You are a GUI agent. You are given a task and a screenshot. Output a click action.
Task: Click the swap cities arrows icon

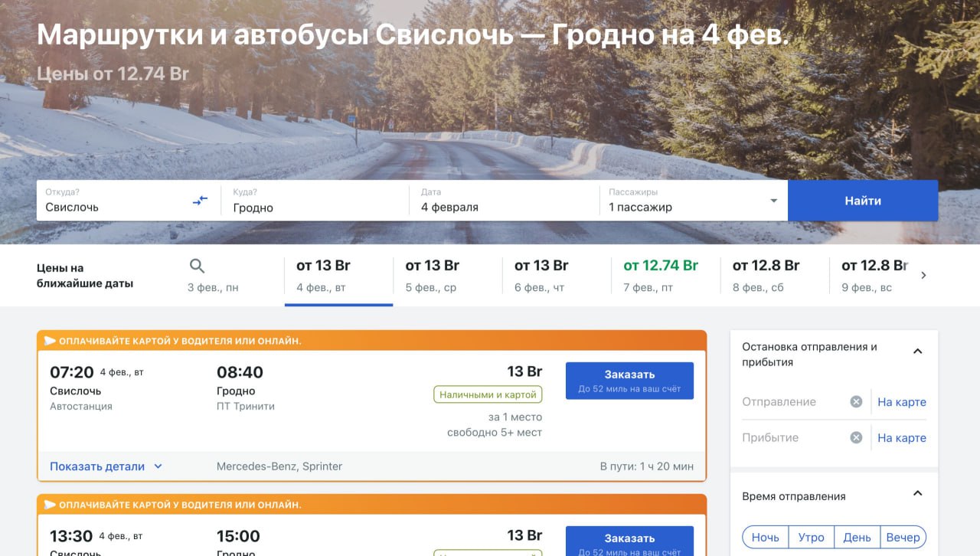click(200, 200)
